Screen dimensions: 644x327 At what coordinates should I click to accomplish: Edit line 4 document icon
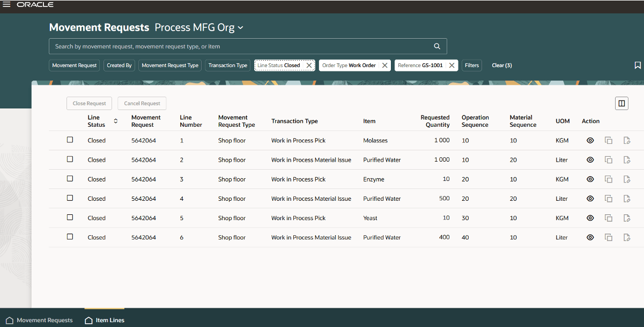pos(627,199)
